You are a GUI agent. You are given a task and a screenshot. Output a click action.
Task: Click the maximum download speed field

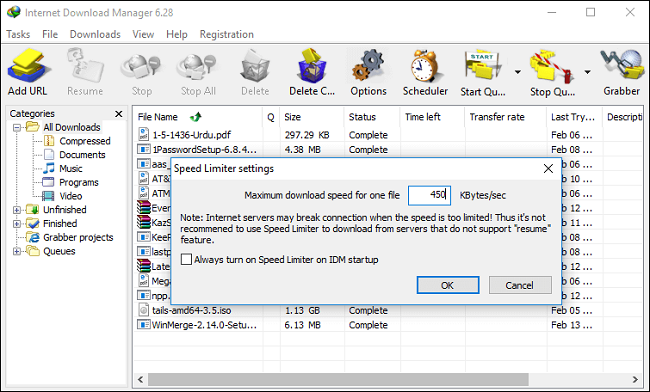(x=429, y=195)
